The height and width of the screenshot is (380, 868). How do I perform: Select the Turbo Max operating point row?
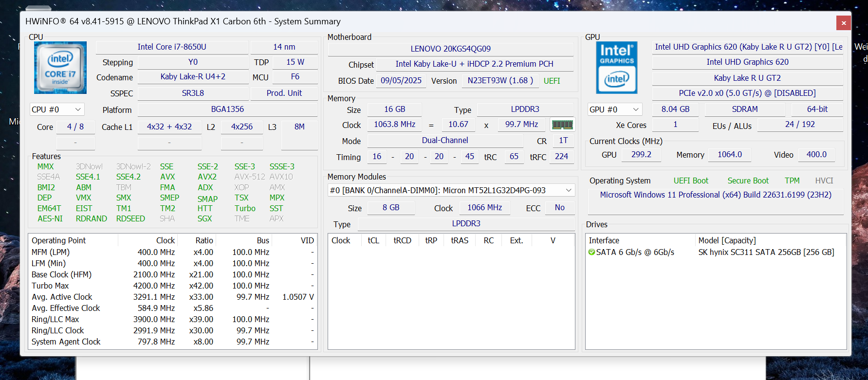pyautogui.click(x=173, y=286)
